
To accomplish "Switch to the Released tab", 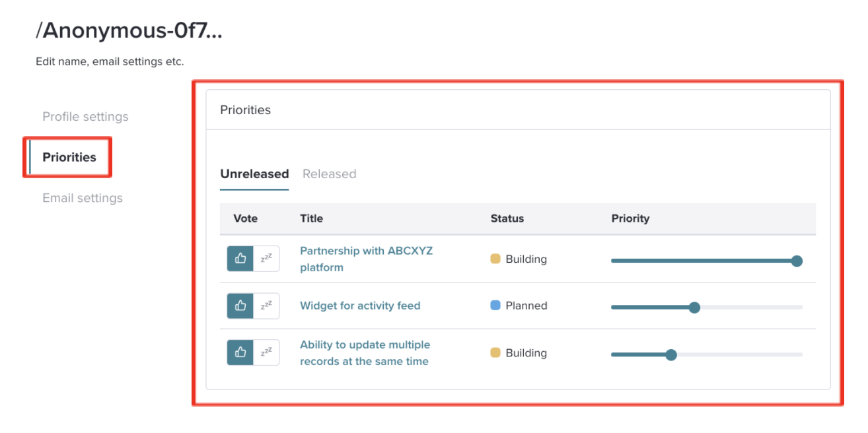I will 329,174.
